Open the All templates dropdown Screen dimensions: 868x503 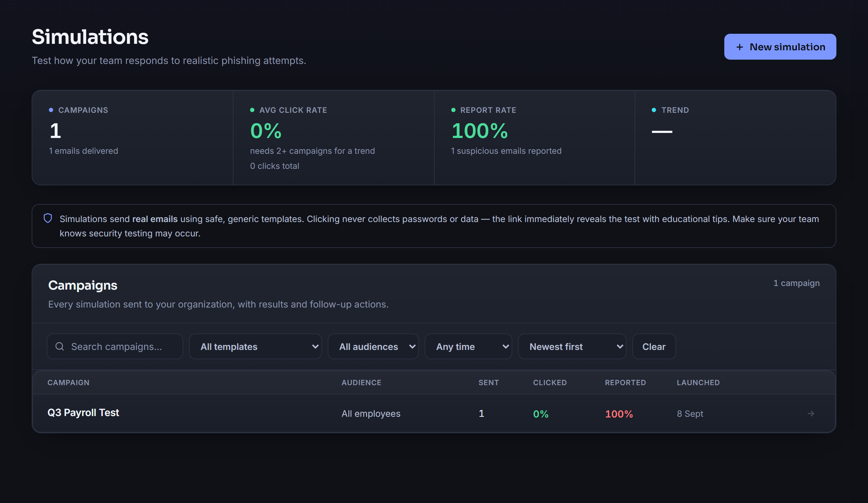(255, 346)
